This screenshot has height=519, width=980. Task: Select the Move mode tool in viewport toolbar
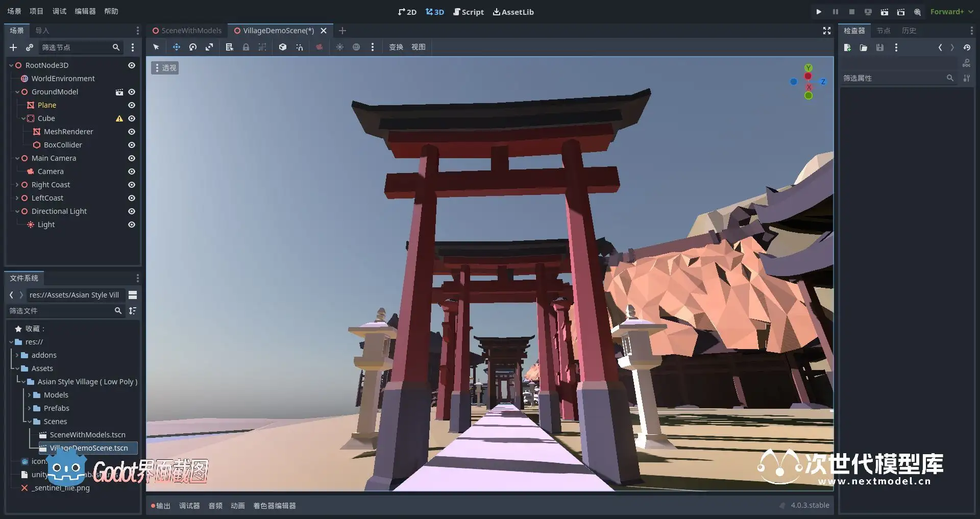[x=176, y=47]
